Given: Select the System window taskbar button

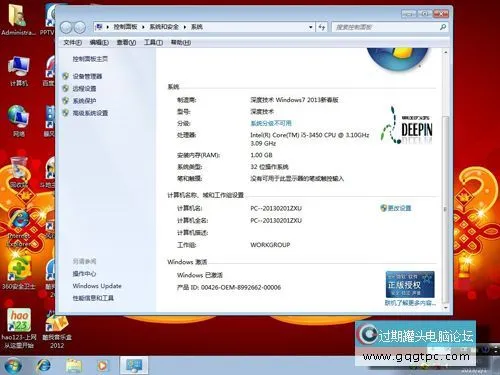Looking at the screenshot, I should [x=134, y=365].
